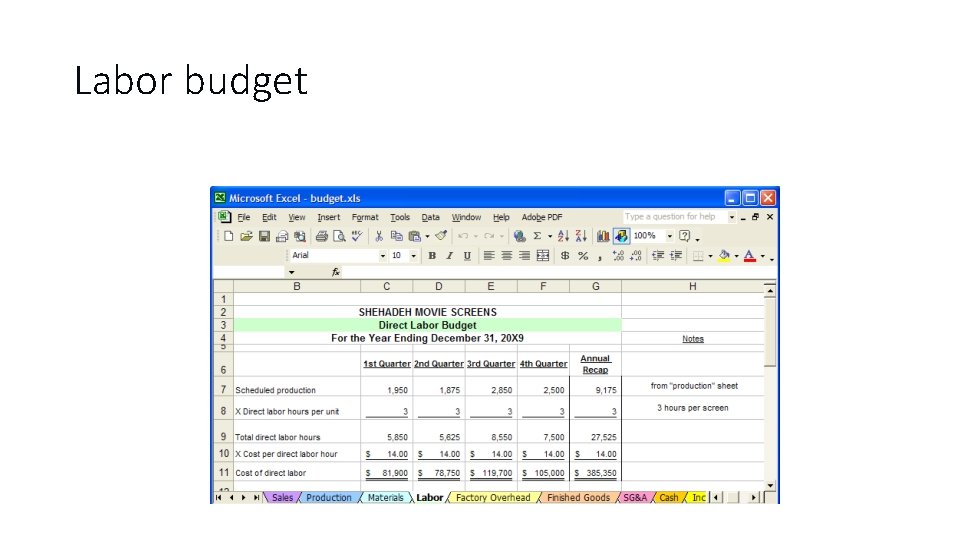The width and height of the screenshot is (960, 540).
Task: Toggle Underline formatting
Action: (x=467, y=256)
